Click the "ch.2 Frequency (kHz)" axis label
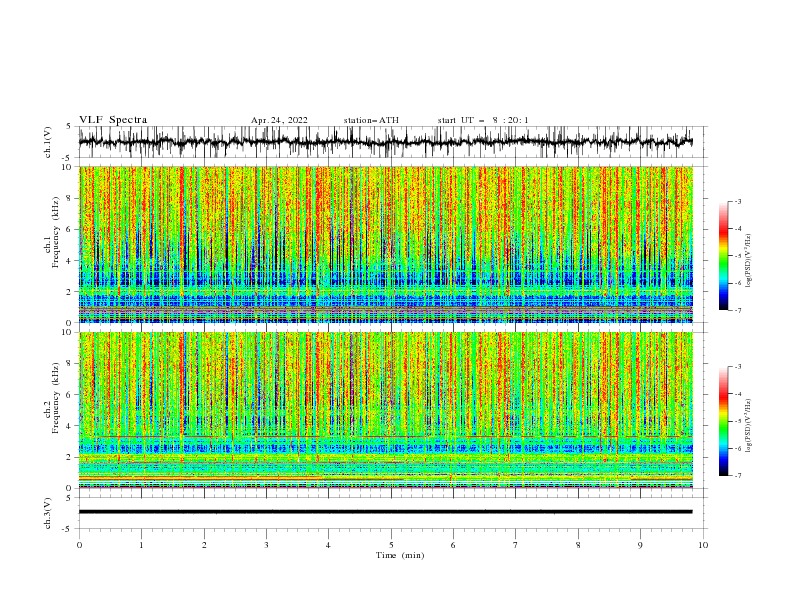The width and height of the screenshot is (792, 612). pos(52,398)
